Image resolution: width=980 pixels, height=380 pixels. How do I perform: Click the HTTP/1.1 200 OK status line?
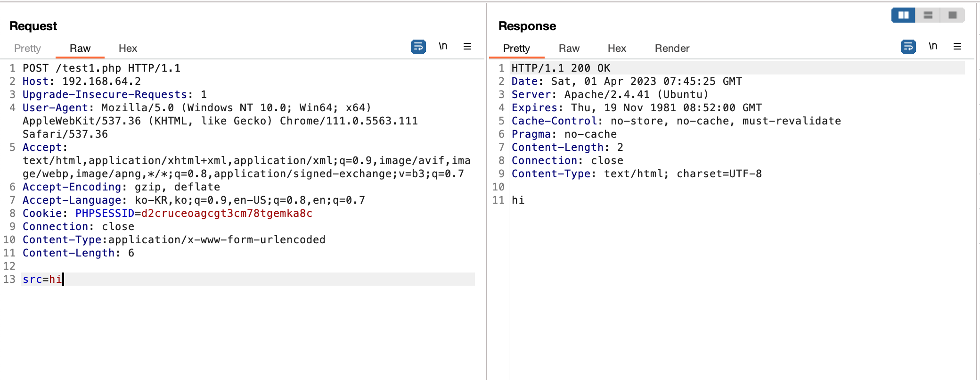561,68
